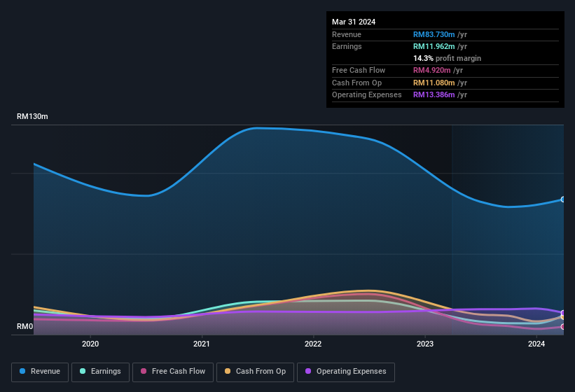
Task: Toggle the Cash From Op legend button
Action: point(255,372)
